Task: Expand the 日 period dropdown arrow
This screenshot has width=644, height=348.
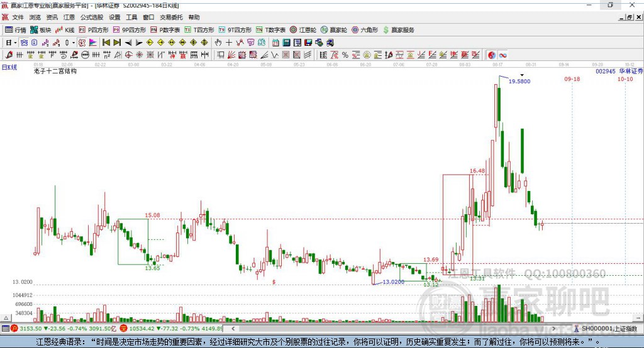Action: [x=15, y=43]
